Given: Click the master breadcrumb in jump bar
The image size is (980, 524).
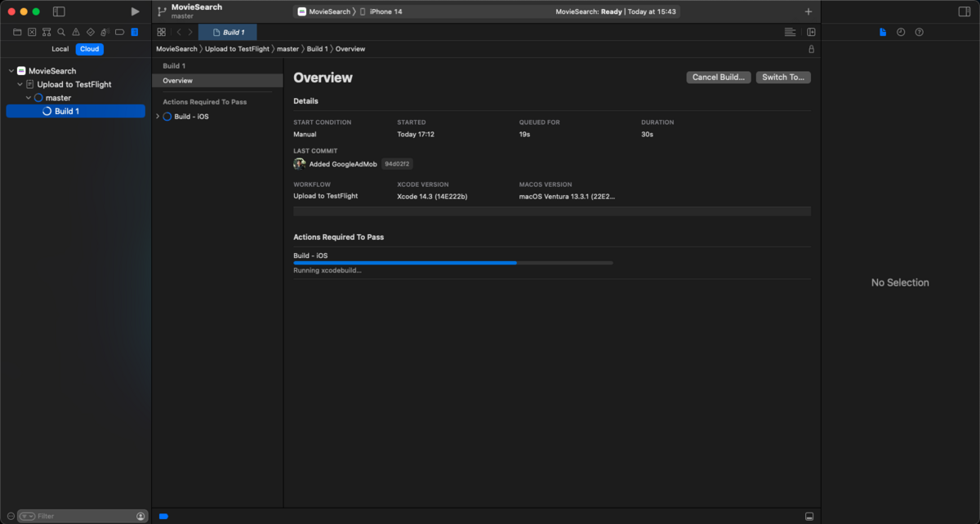Looking at the screenshot, I should [287, 49].
